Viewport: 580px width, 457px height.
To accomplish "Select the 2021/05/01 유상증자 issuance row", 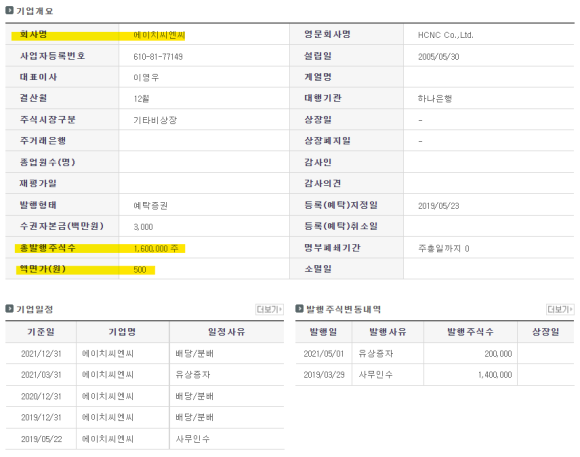I will click(x=435, y=354).
